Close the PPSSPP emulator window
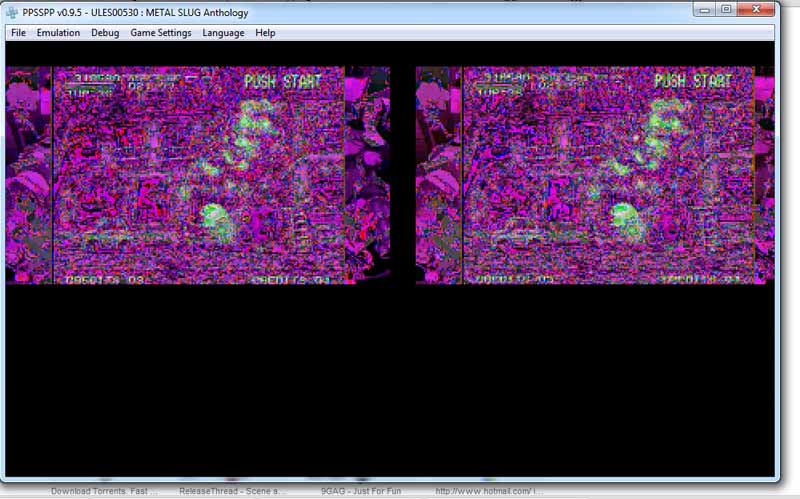Image resolution: width=800 pixels, height=499 pixels. pos(762,9)
